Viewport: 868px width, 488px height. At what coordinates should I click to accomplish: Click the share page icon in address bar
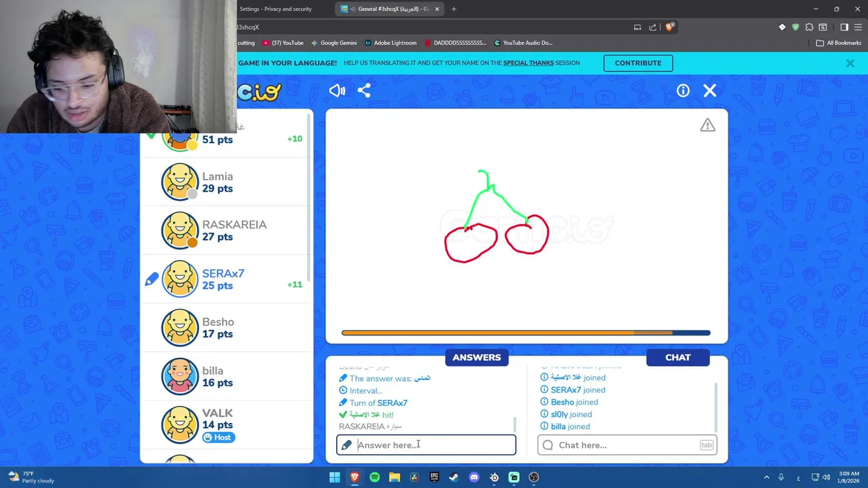[653, 27]
